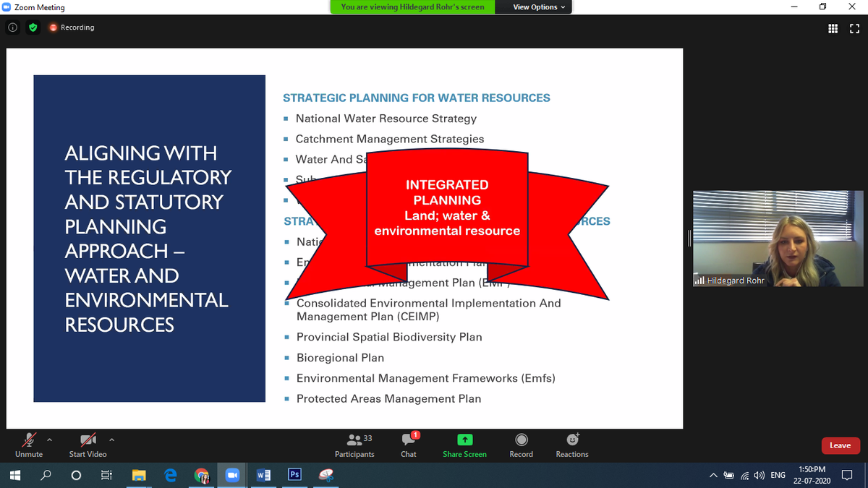Click the green encryption shield icon

tap(33, 27)
